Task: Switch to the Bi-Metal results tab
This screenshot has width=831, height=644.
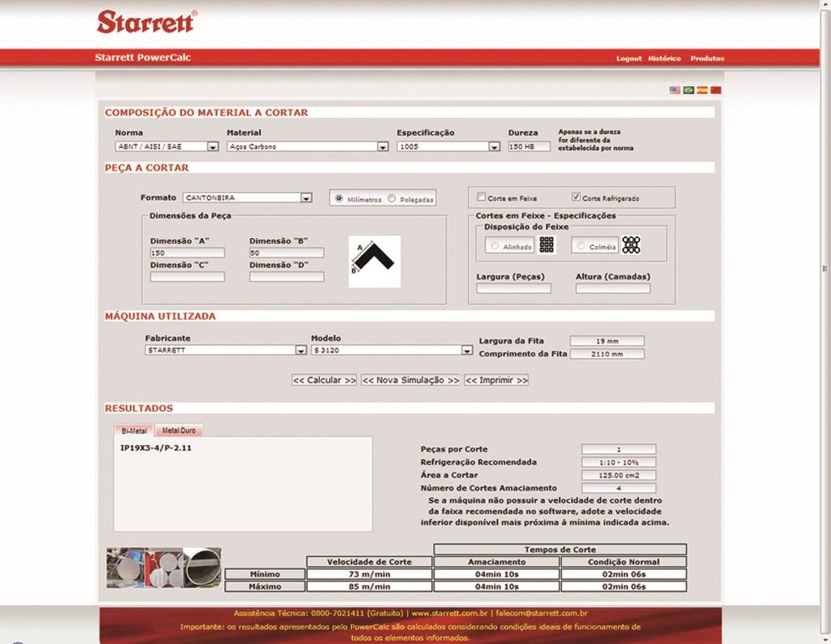Action: 134,431
